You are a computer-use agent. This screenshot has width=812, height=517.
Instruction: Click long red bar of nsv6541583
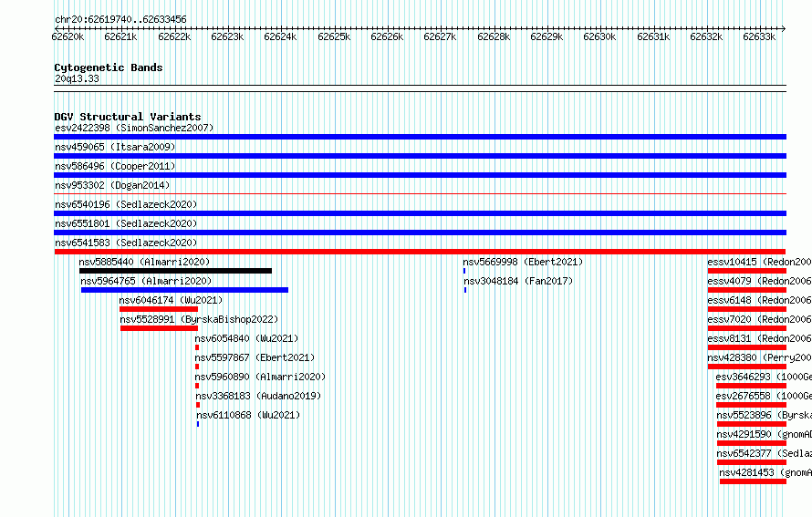[x=420, y=252]
